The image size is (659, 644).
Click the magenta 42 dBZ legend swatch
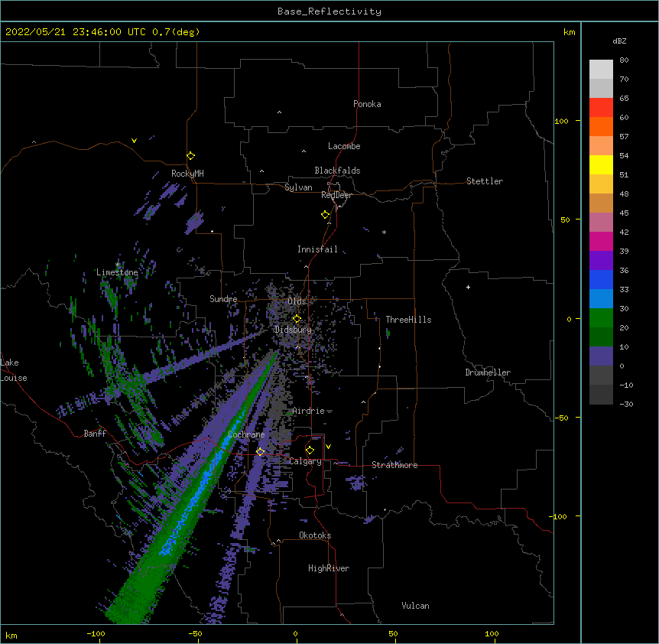[x=601, y=241]
